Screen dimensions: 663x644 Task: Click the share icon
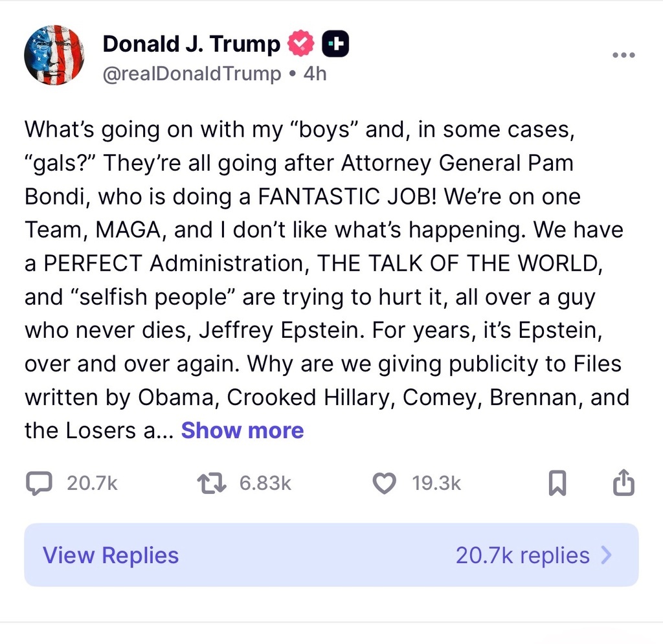coord(623,483)
